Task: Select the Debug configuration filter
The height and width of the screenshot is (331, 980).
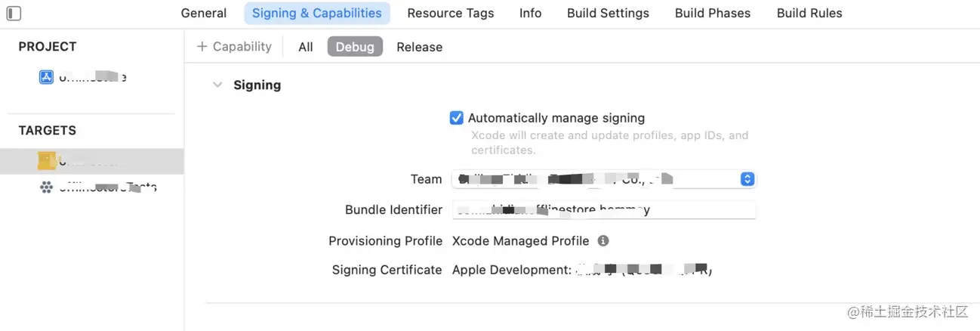Action: pyautogui.click(x=355, y=47)
